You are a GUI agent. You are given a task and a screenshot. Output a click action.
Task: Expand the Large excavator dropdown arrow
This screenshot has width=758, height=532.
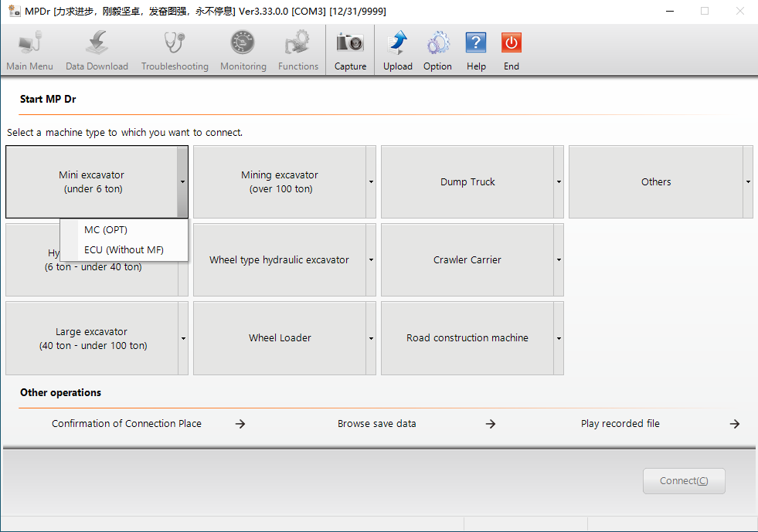(182, 338)
